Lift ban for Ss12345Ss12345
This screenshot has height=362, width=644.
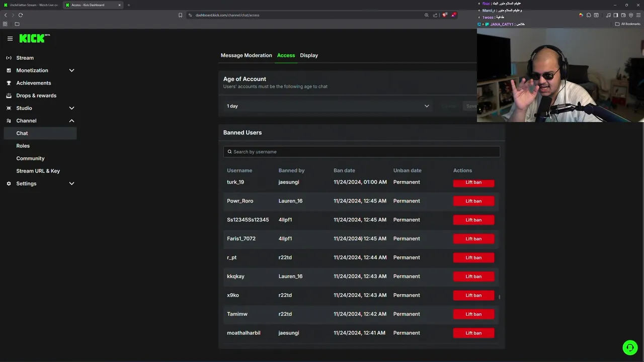coord(473,220)
